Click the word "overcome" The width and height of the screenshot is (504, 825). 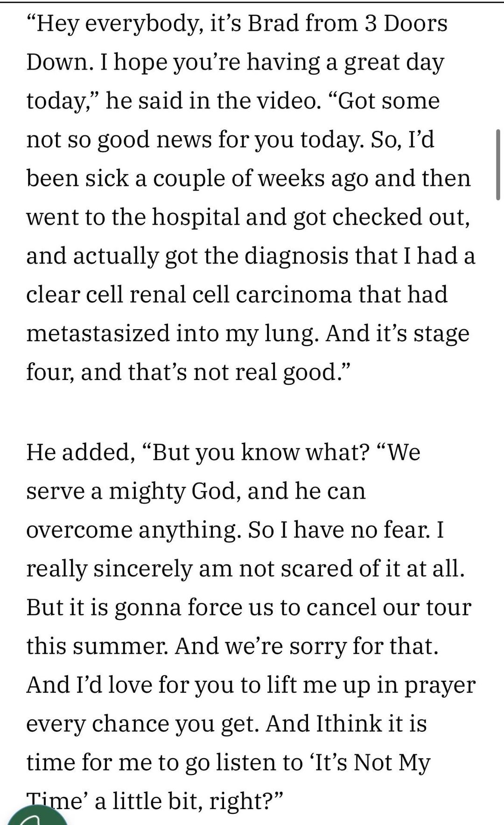point(79,530)
